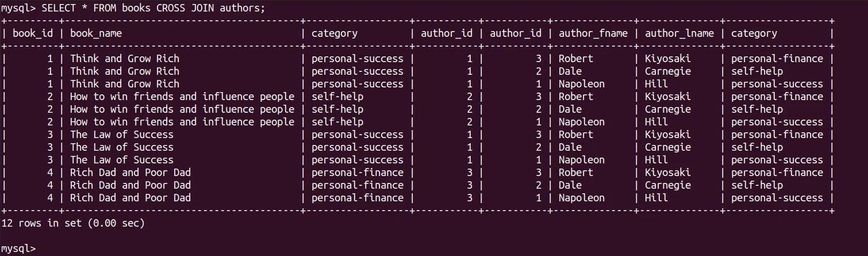Click the empty mysql prompt at bottom
Screen dimensions: 868x256
tap(18, 249)
